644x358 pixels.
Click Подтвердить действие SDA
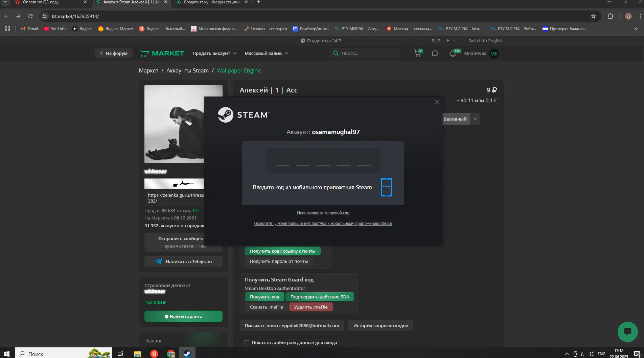pyautogui.click(x=320, y=297)
